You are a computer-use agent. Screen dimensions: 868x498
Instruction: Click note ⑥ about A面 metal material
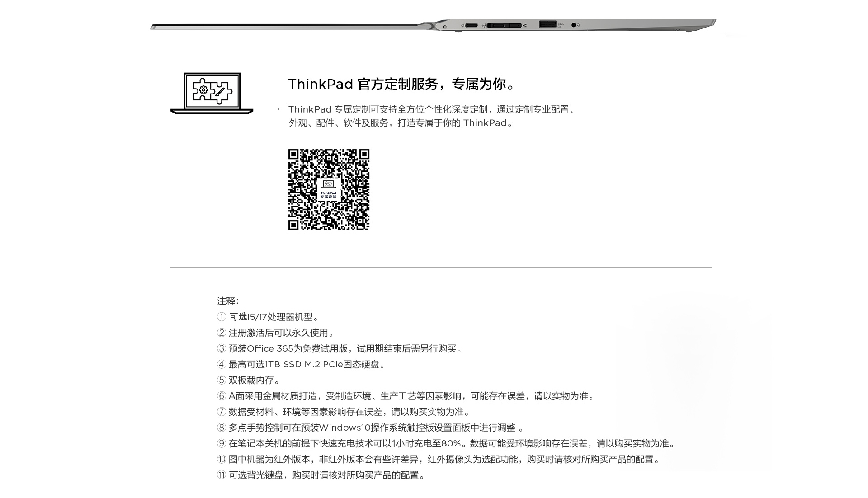point(406,396)
